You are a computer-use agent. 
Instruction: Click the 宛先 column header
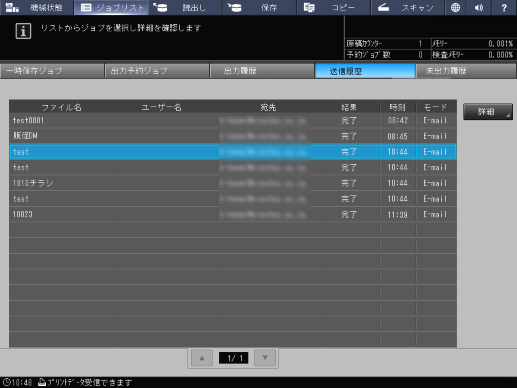(269, 107)
